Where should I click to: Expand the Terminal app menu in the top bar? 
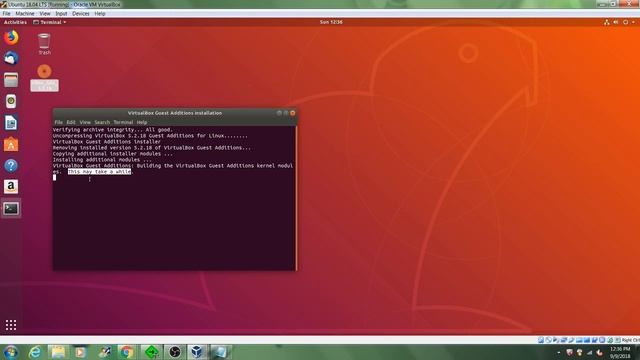point(50,22)
